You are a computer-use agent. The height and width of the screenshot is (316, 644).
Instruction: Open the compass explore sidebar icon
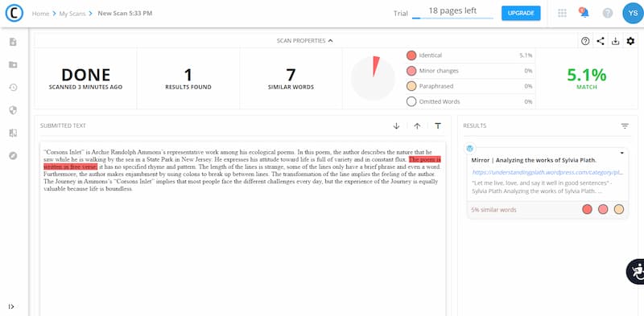13,155
